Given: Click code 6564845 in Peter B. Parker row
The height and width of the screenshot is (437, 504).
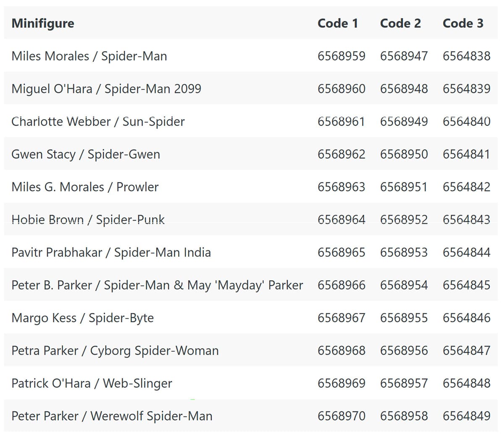Looking at the screenshot, I should point(467,285).
